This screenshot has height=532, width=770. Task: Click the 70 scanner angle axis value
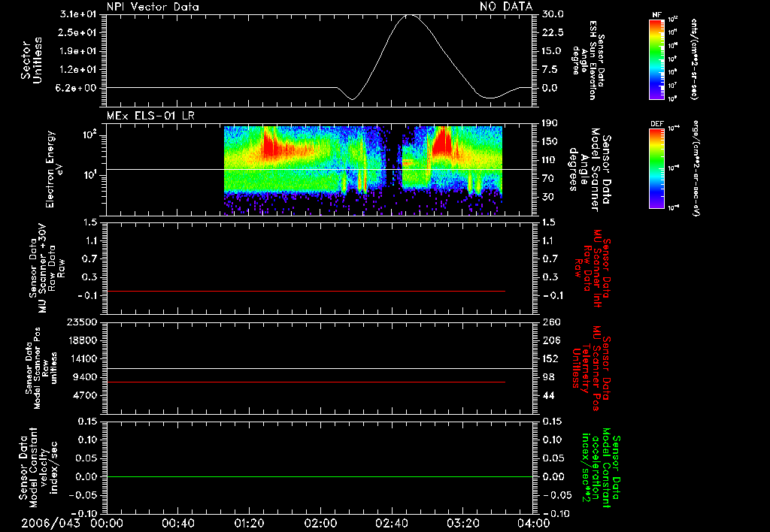point(548,179)
